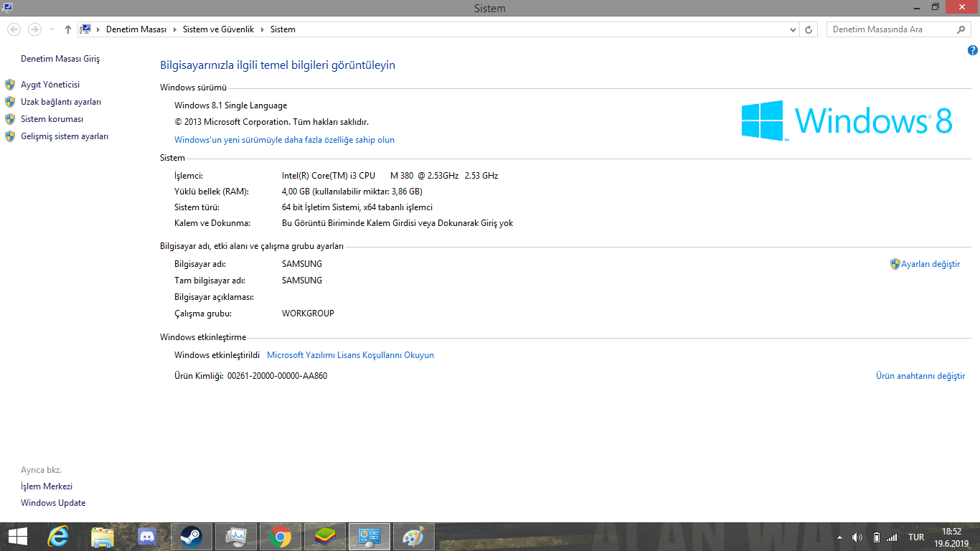Click the Intel(R) Core(TM) i3 CPU value
This screenshot has height=551, width=980.
[390, 176]
